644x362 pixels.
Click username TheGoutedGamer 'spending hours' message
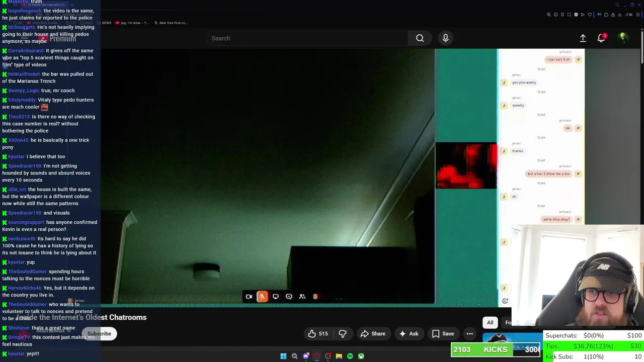pyautogui.click(x=27, y=271)
